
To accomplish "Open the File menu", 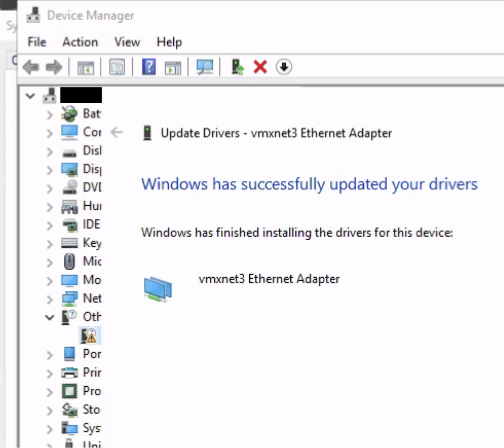I will click(x=37, y=42).
